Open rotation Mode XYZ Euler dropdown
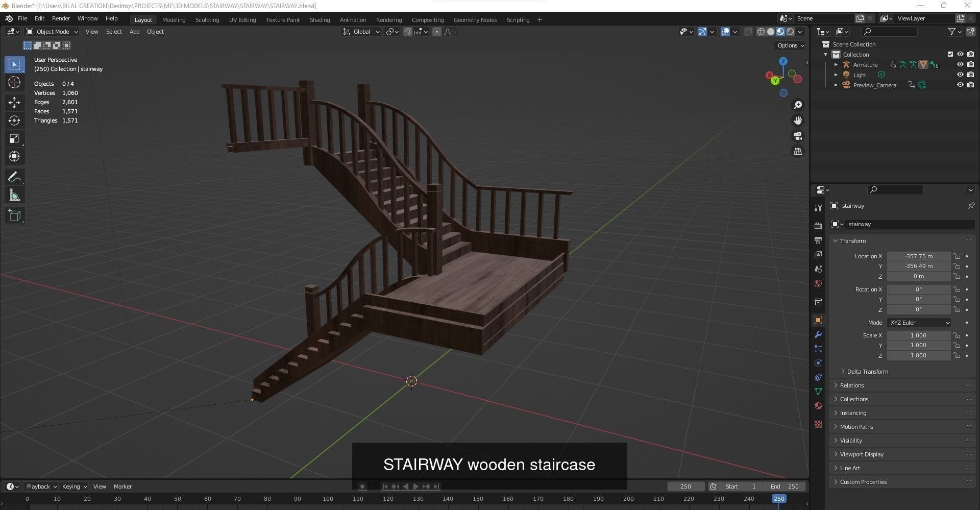980x510 pixels. pyautogui.click(x=919, y=323)
